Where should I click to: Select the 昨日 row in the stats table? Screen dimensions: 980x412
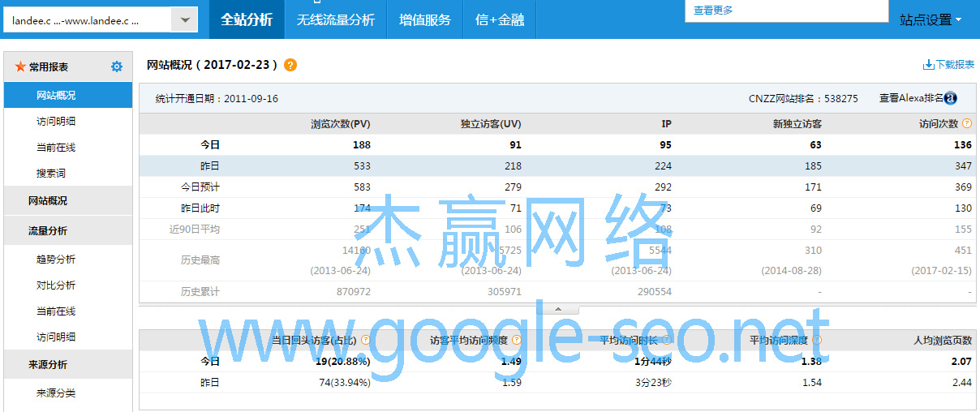(557, 165)
